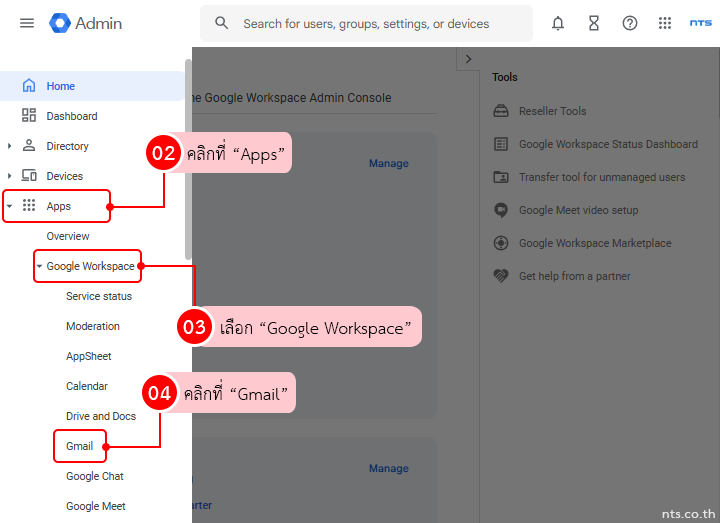The height and width of the screenshot is (523, 720).
Task: Click the Directory person icon
Action: pyautogui.click(x=29, y=146)
